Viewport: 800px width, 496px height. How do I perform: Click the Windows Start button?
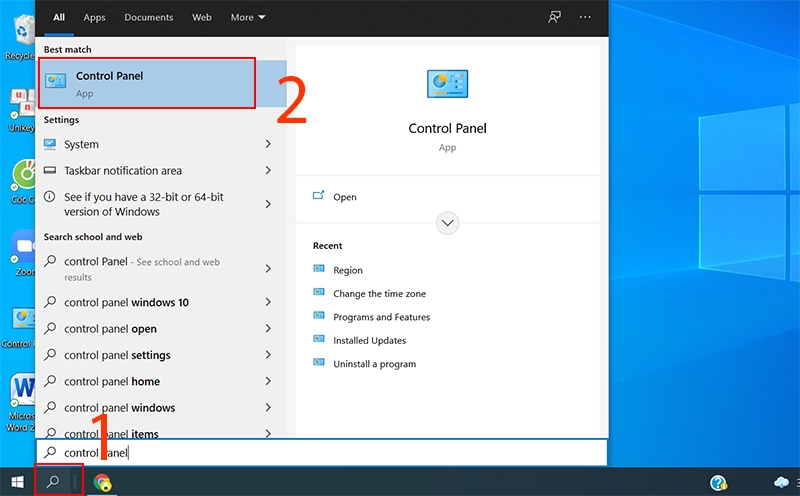[17, 482]
